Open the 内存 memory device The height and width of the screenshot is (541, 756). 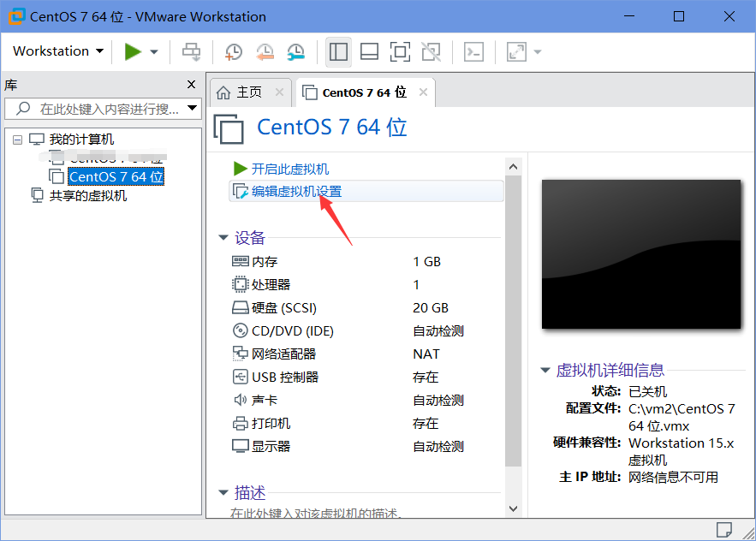coord(265,262)
